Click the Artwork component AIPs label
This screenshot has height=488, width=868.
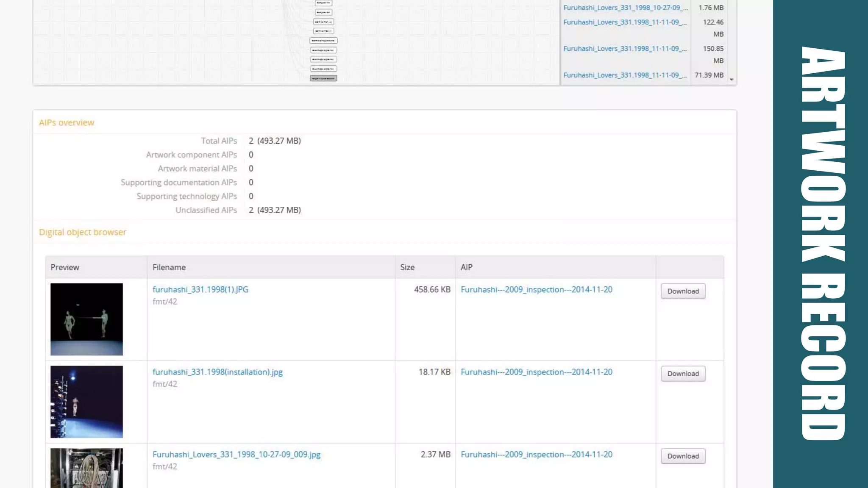(x=192, y=155)
